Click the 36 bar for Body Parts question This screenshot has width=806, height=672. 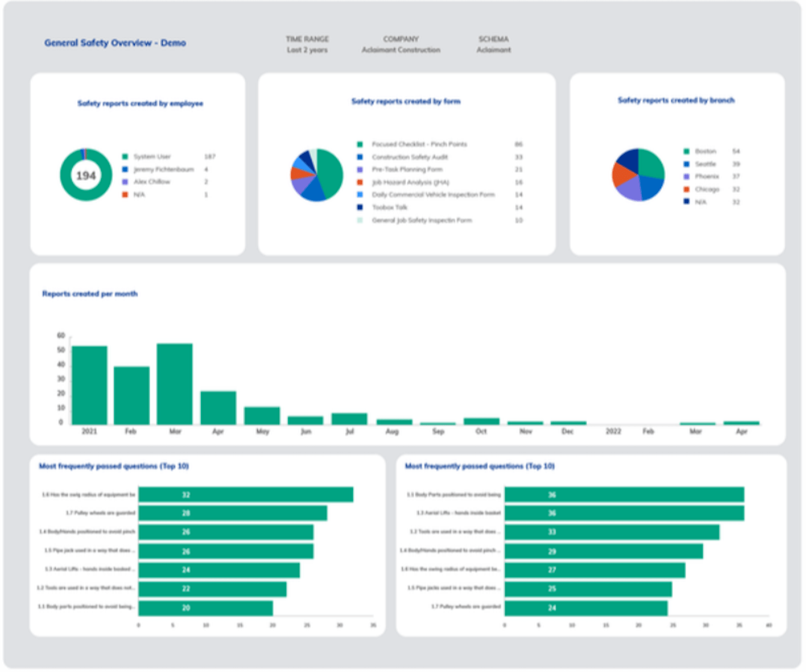(626, 495)
